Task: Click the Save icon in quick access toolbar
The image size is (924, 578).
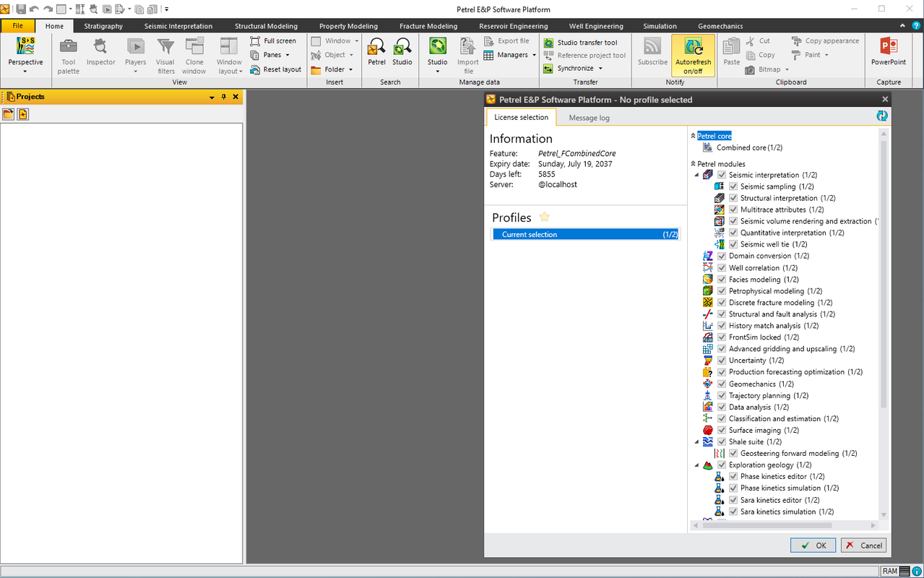Action: (20, 9)
